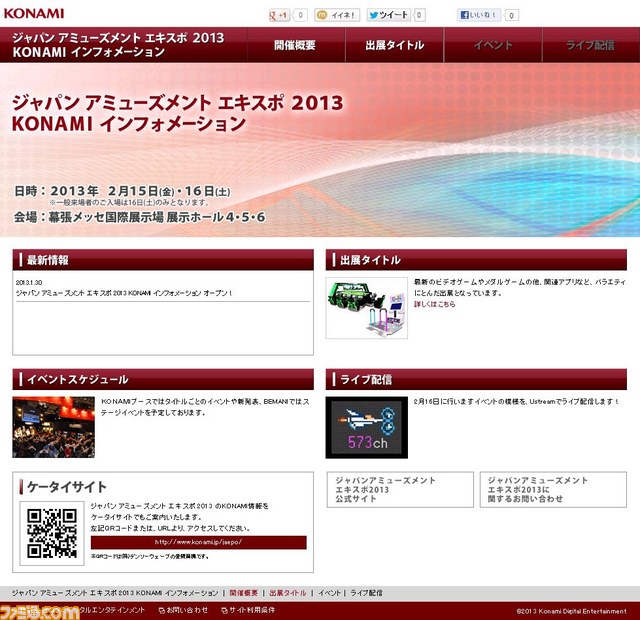Click footer link イベント
This screenshot has width=640, height=620.
coord(329,593)
